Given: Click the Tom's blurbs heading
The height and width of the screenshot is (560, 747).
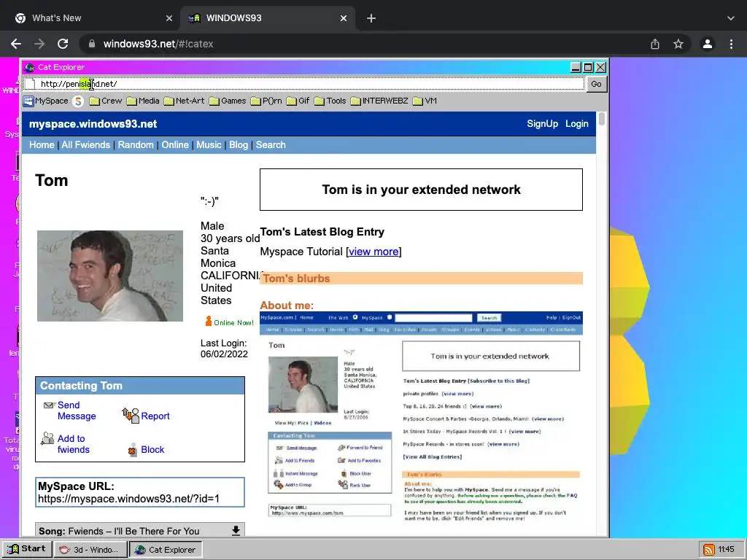Looking at the screenshot, I should tap(296, 279).
